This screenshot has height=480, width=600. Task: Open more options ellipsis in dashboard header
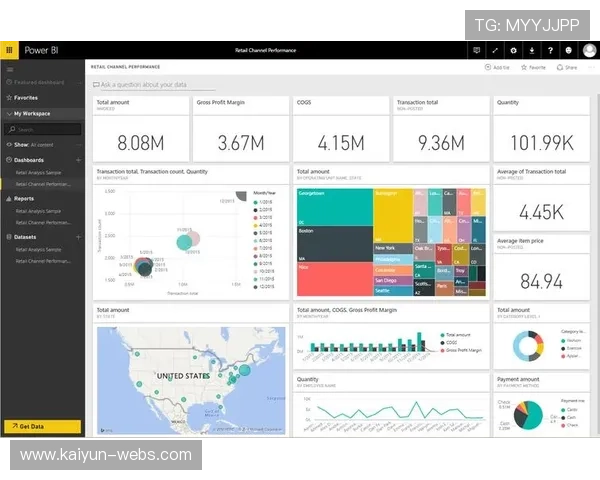coord(592,67)
